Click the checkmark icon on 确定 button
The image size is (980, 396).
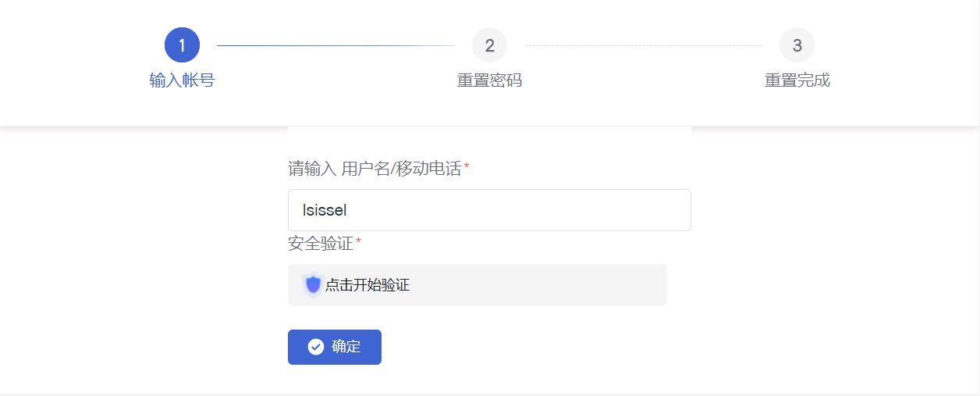click(x=316, y=347)
